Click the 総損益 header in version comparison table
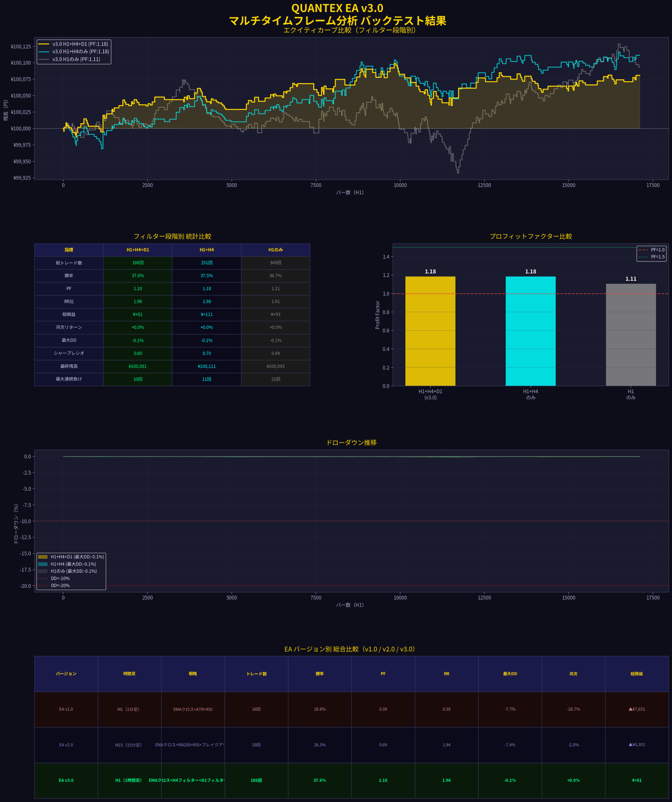Viewport: 672px width, 802px height. click(x=637, y=674)
